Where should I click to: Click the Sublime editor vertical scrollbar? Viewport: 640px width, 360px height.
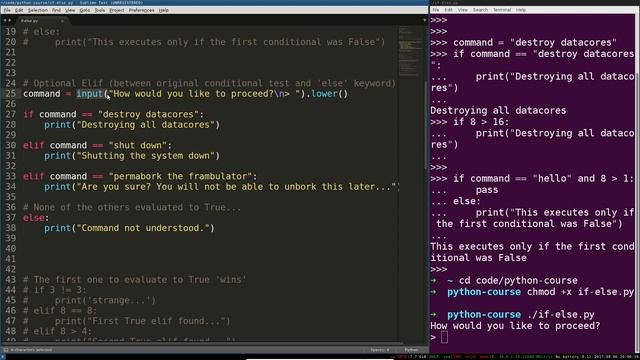tap(426, 125)
